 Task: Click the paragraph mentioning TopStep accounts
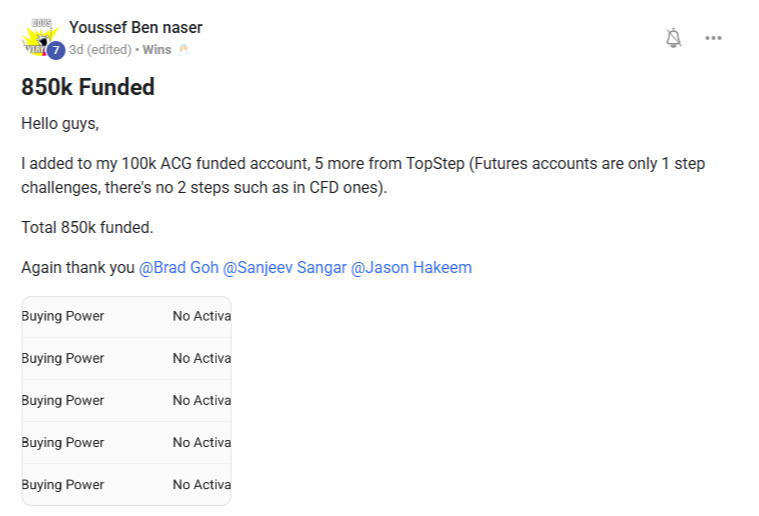[370, 173]
